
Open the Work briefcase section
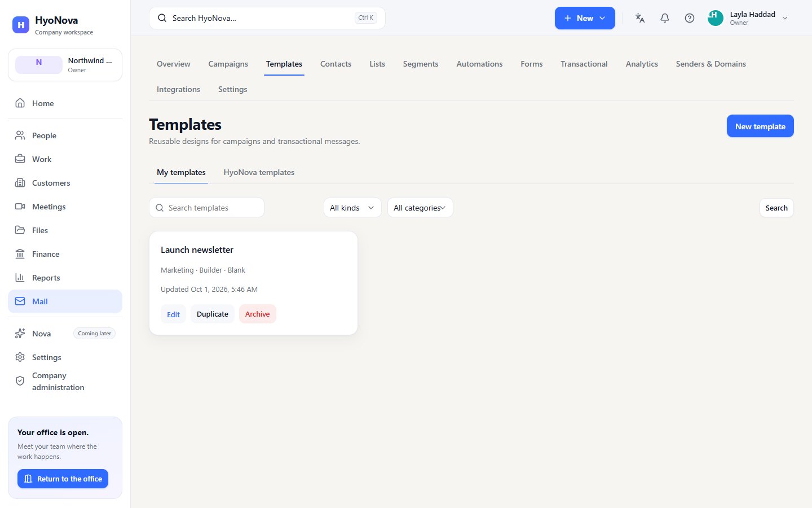(x=65, y=159)
